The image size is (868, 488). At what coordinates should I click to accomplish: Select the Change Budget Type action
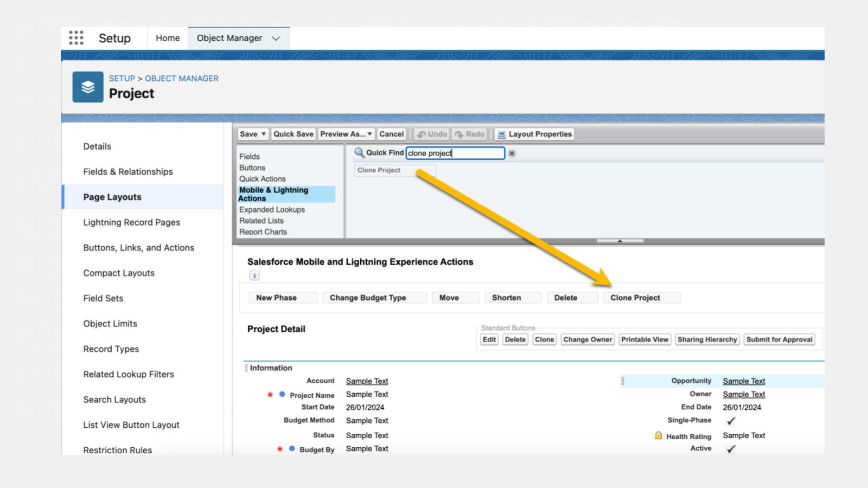point(374,298)
